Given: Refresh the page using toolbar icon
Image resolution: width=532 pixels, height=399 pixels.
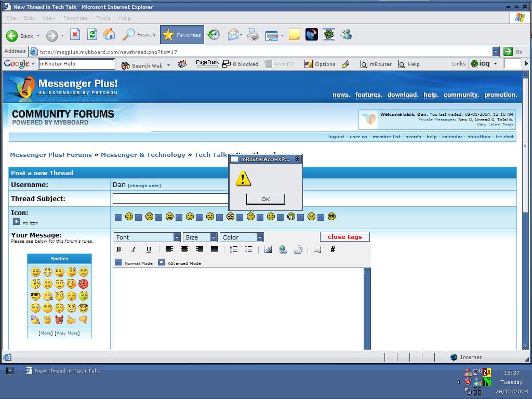Looking at the screenshot, I should tap(92, 35).
